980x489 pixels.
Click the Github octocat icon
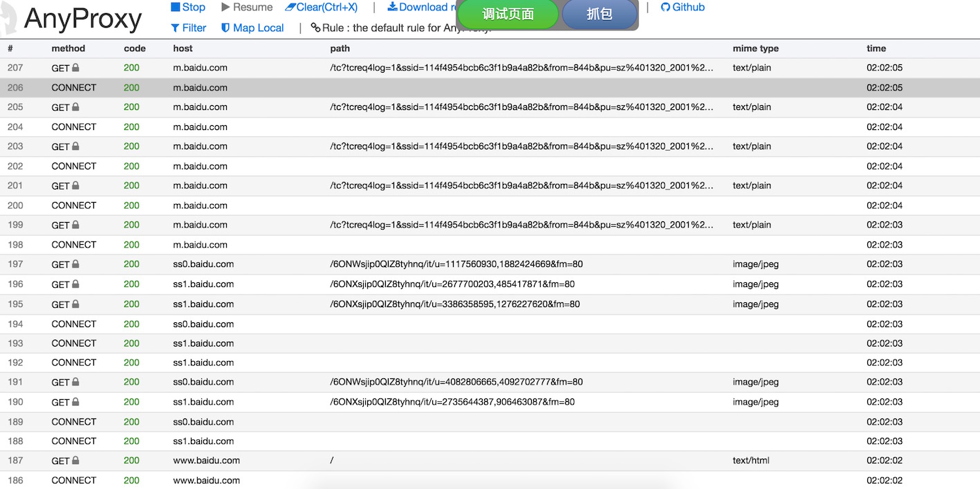click(665, 7)
